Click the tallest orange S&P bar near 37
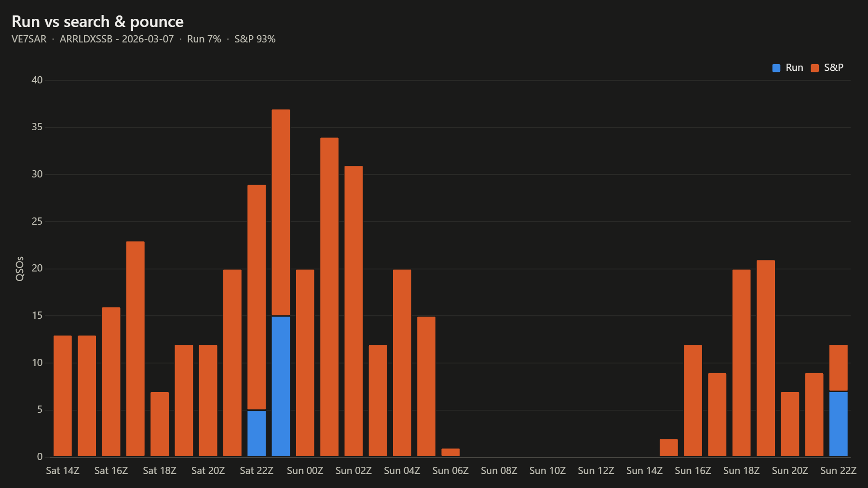This screenshot has width=868, height=488. pyautogui.click(x=281, y=212)
